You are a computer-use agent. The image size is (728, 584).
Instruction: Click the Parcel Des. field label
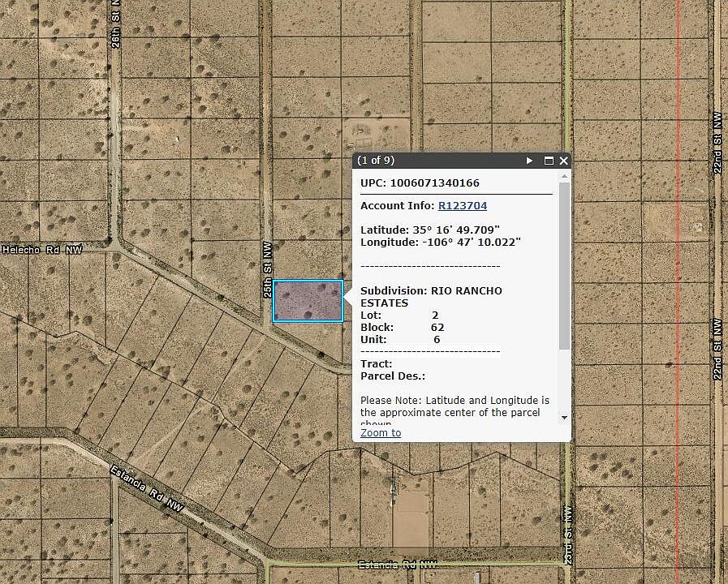(393, 376)
